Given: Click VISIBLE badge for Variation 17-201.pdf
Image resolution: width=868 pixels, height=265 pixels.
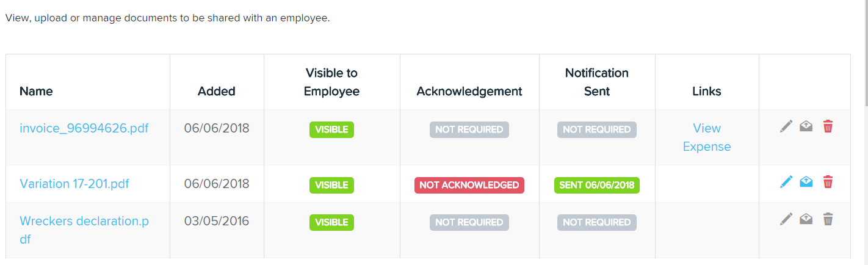Looking at the screenshot, I should point(331,185).
